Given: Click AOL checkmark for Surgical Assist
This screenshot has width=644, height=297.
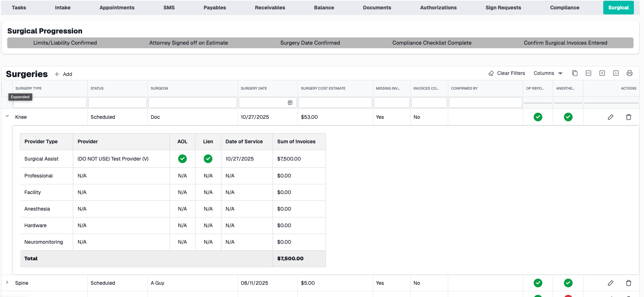Looking at the screenshot, I should (x=182, y=159).
